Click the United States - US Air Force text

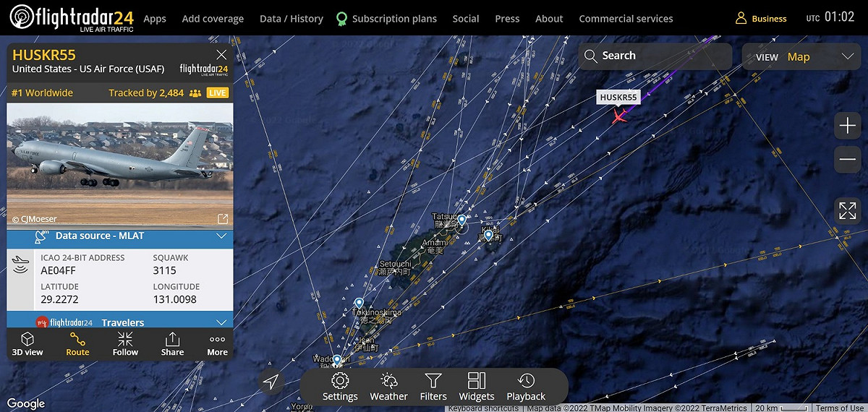[88, 69]
